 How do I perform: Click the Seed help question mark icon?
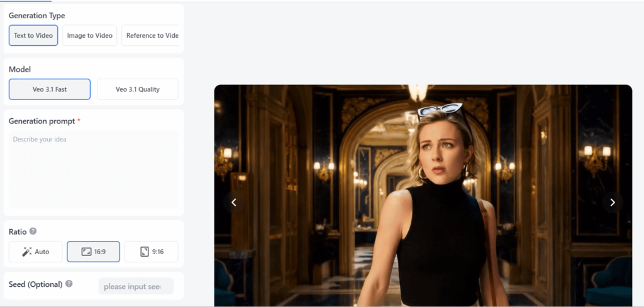tap(69, 284)
